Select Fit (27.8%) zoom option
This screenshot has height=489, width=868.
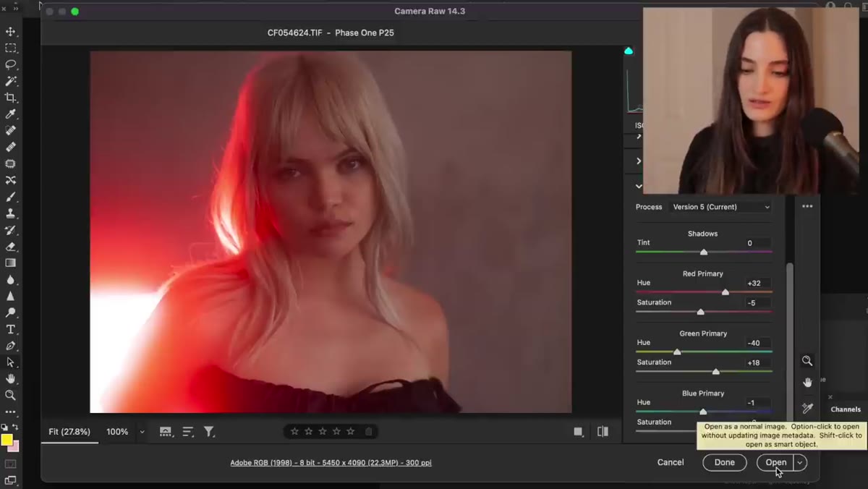pos(69,432)
